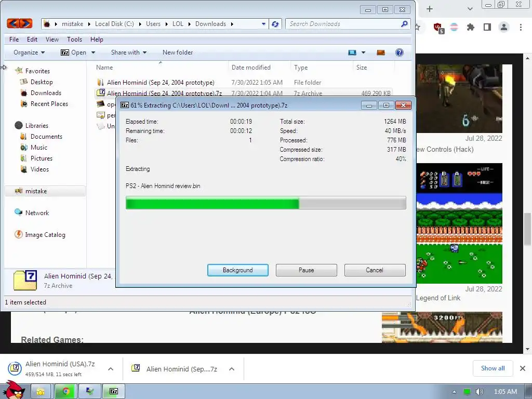
Task: Open the File menu in Explorer
Action: tap(14, 39)
